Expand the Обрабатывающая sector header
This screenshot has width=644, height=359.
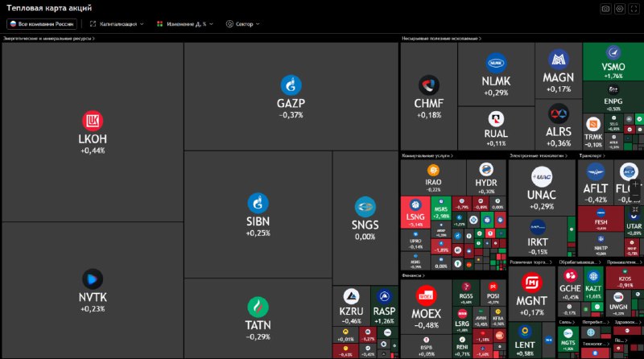580,262
